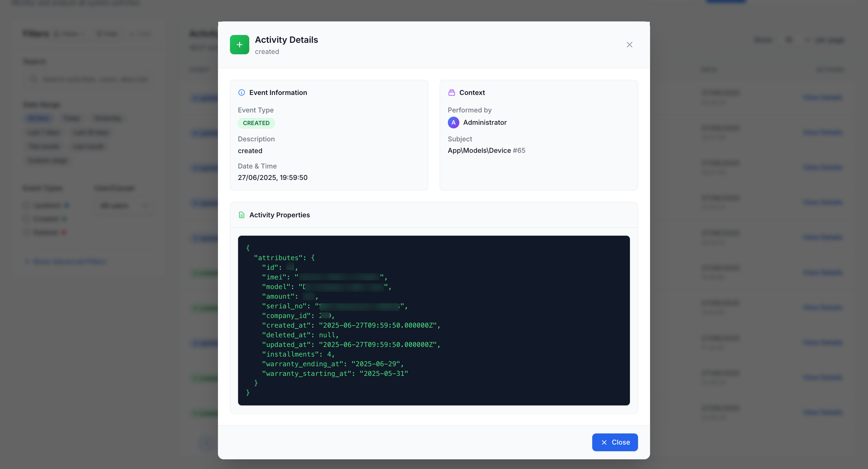Click the green plus created-event icon
The height and width of the screenshot is (469, 868).
tap(240, 45)
